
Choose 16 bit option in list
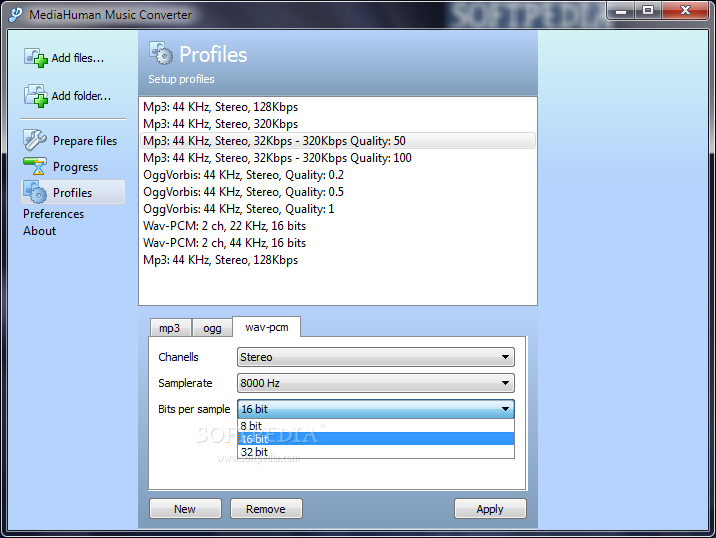(376, 439)
